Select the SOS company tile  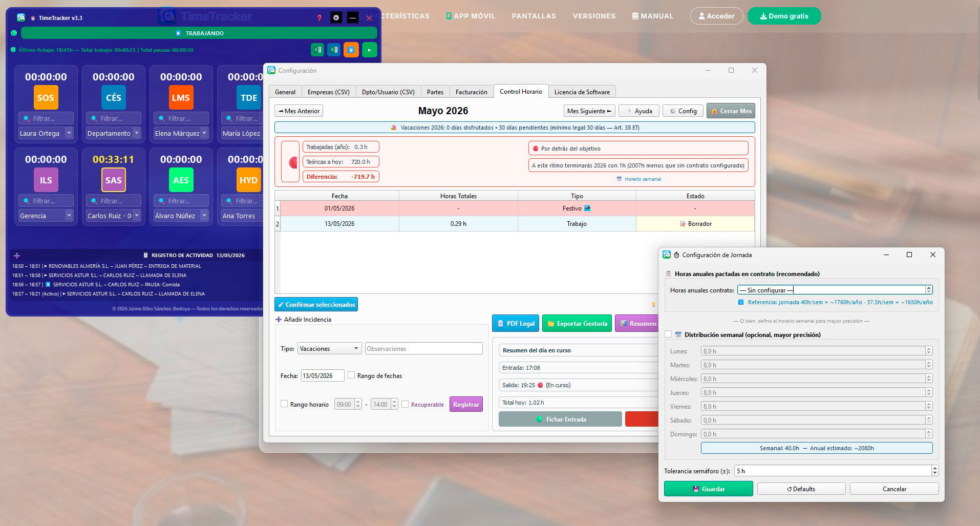[x=46, y=97]
